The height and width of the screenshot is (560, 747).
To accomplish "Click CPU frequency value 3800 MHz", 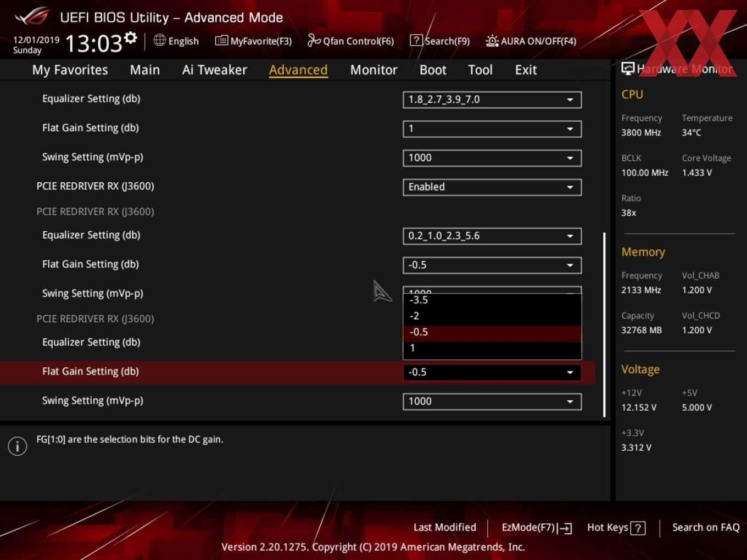I will click(x=641, y=132).
